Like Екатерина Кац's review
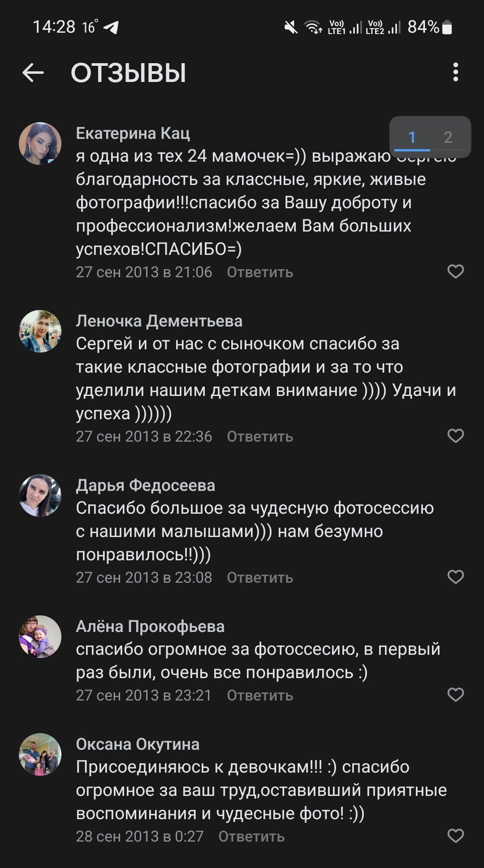The width and height of the screenshot is (484, 868). (x=455, y=271)
